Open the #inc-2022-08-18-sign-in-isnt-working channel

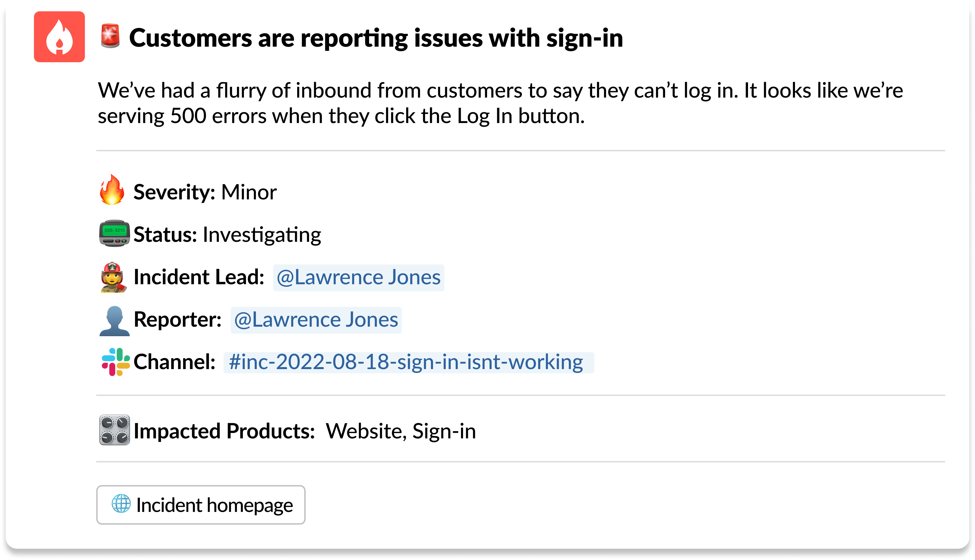coord(409,362)
